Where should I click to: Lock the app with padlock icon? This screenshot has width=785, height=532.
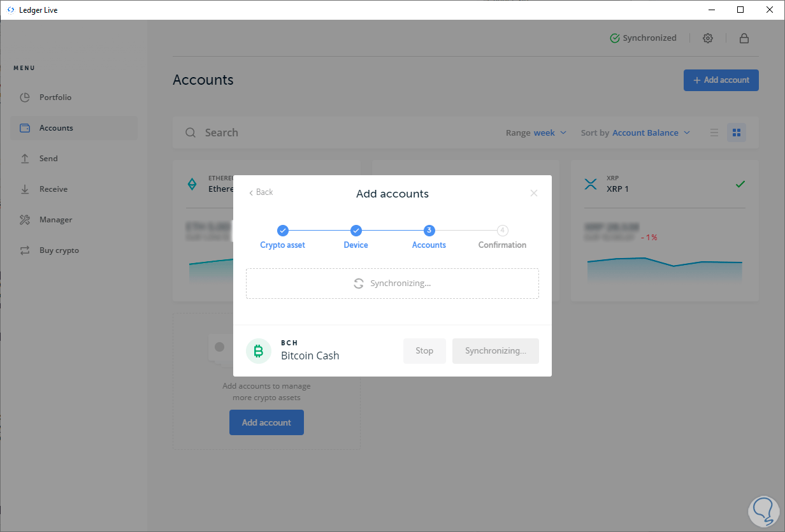744,38
